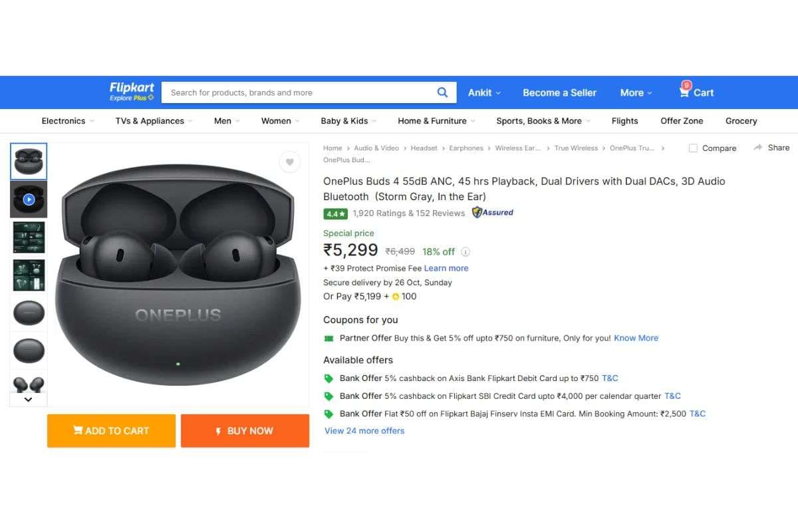Viewport: 798px width, 532px height.
Task: Play the product video thumbnail
Action: point(29,199)
